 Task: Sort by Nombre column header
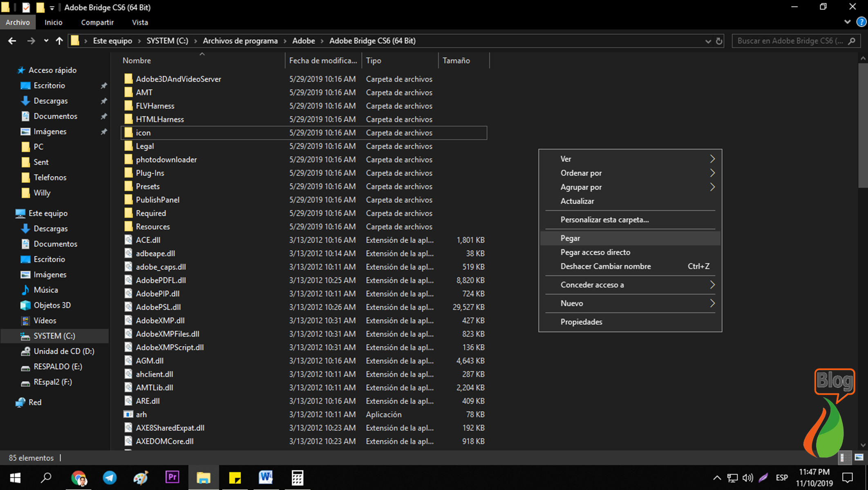tap(202, 60)
